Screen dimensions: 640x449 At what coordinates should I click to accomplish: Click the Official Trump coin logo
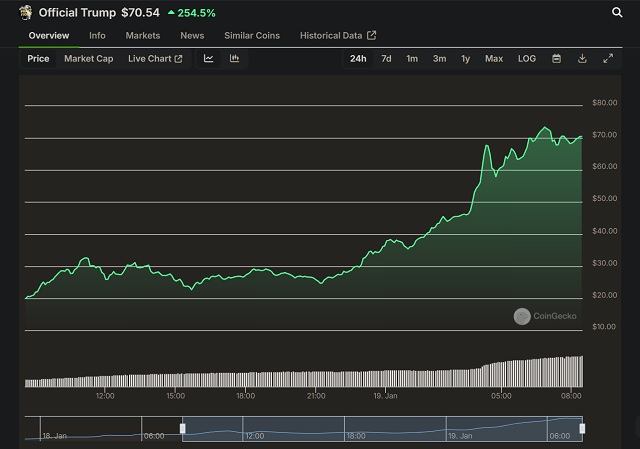point(26,13)
